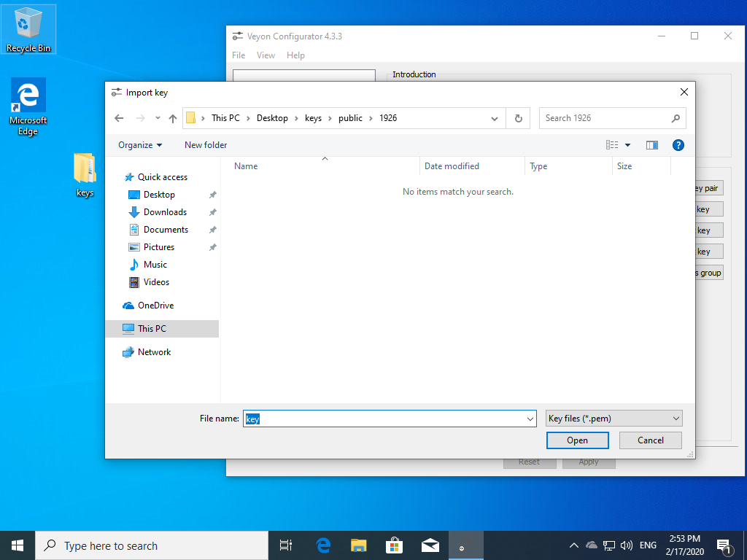This screenshot has width=747, height=560.
Task: Select 'public' breadcrumb in address bar
Action: 350,118
